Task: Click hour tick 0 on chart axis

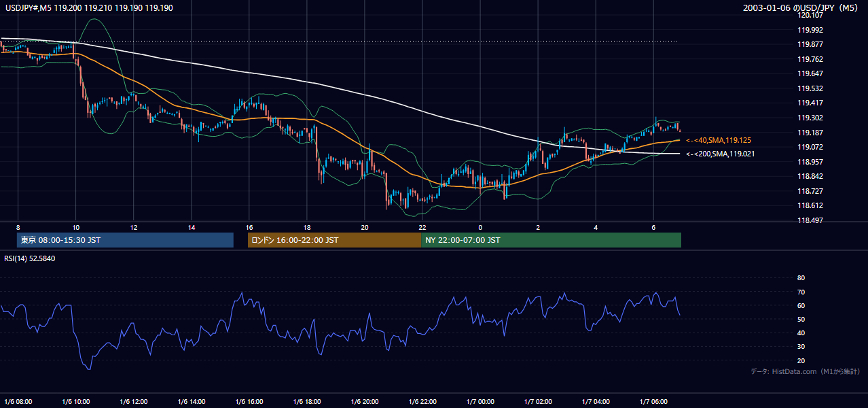Action: pos(480,227)
